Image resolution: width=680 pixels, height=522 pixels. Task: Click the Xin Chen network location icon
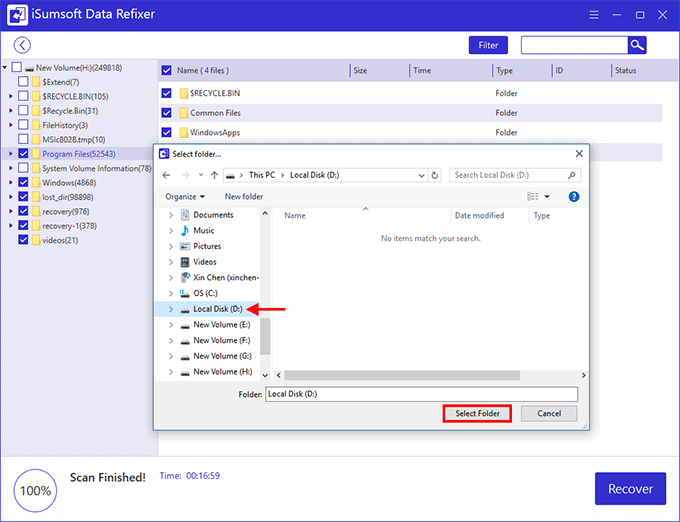pyautogui.click(x=185, y=277)
